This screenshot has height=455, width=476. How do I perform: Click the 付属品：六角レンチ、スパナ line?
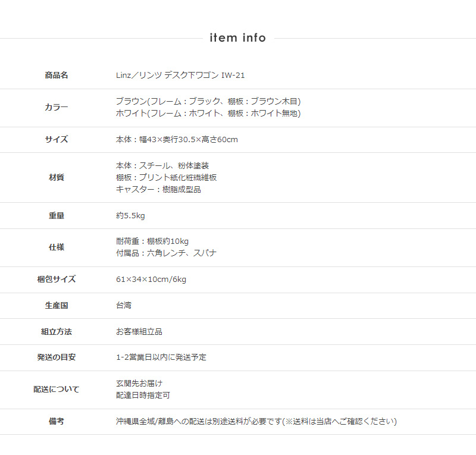coord(166,253)
